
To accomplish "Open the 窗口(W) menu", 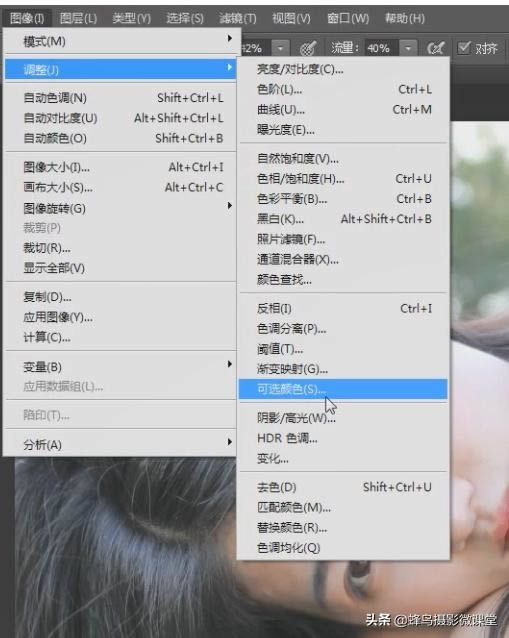I will pos(348,18).
